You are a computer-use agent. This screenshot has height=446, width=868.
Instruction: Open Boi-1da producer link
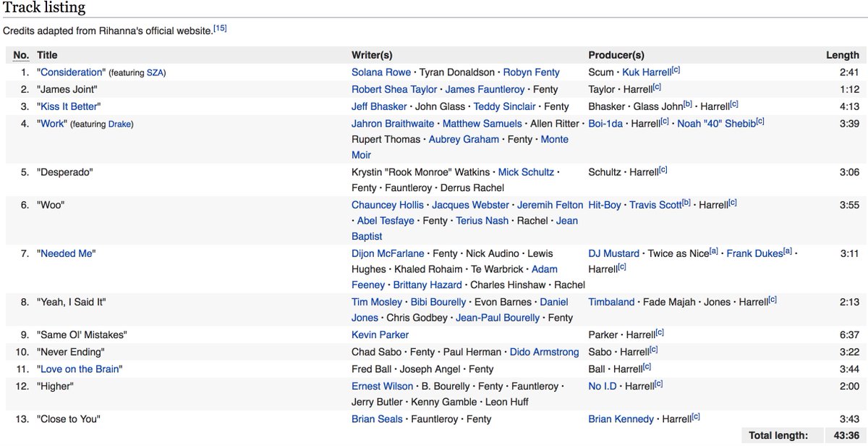(606, 123)
